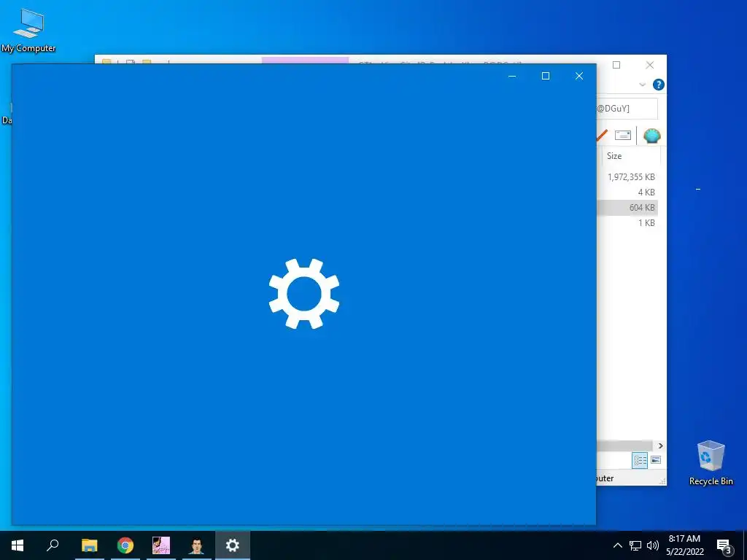Show hidden system tray icons
This screenshot has width=747, height=560.
point(617,545)
